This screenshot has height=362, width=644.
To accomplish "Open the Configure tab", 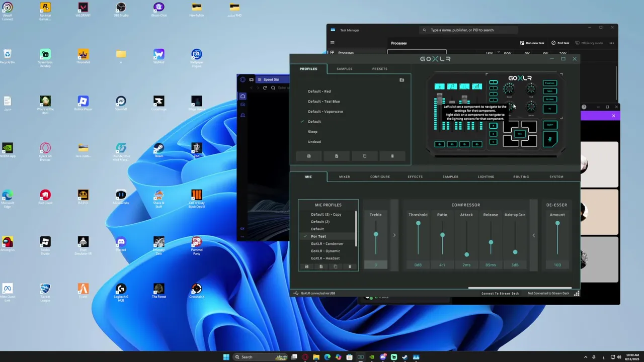I will click(x=380, y=176).
